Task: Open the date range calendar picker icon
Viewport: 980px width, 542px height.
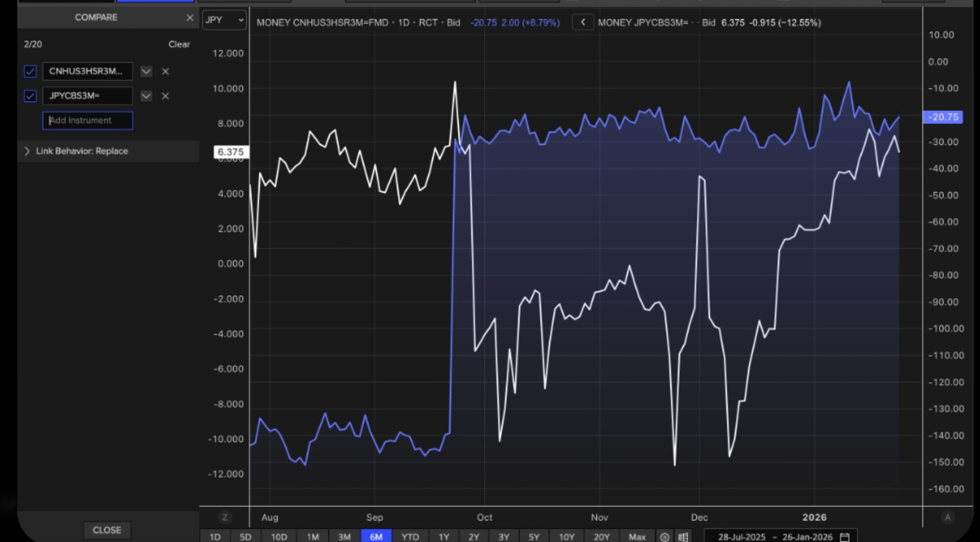Action: click(x=845, y=537)
